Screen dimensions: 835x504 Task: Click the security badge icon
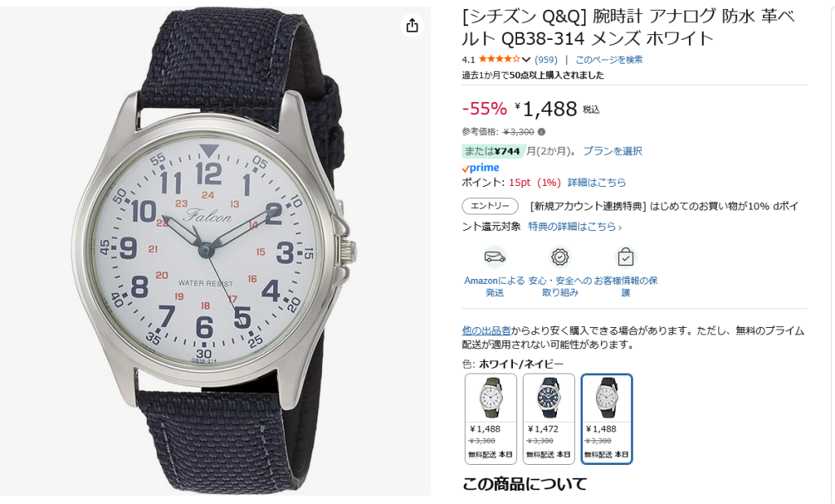pos(559,258)
